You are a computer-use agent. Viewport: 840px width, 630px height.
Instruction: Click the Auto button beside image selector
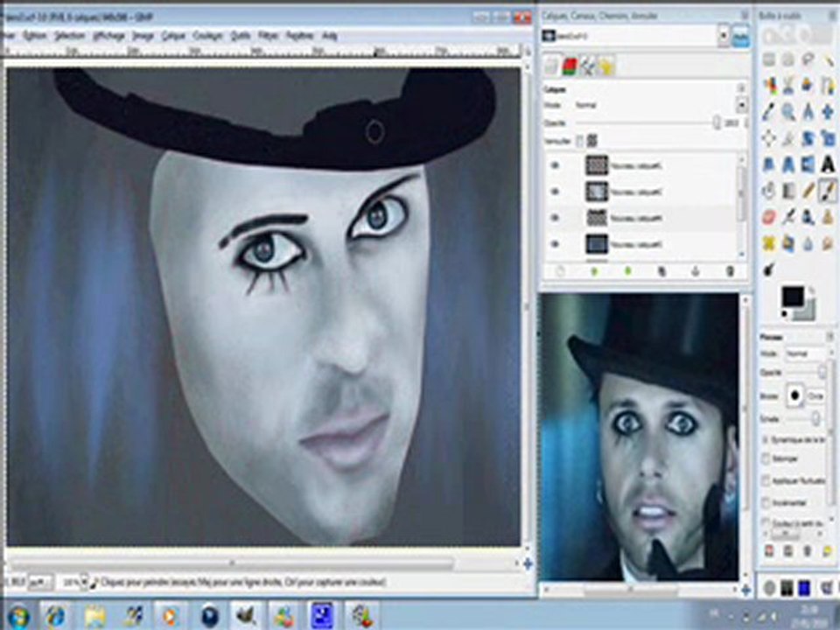coord(741,37)
